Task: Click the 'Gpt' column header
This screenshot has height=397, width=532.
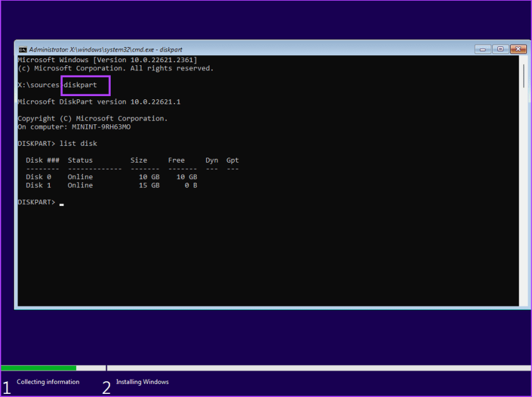Action: pyautogui.click(x=233, y=160)
